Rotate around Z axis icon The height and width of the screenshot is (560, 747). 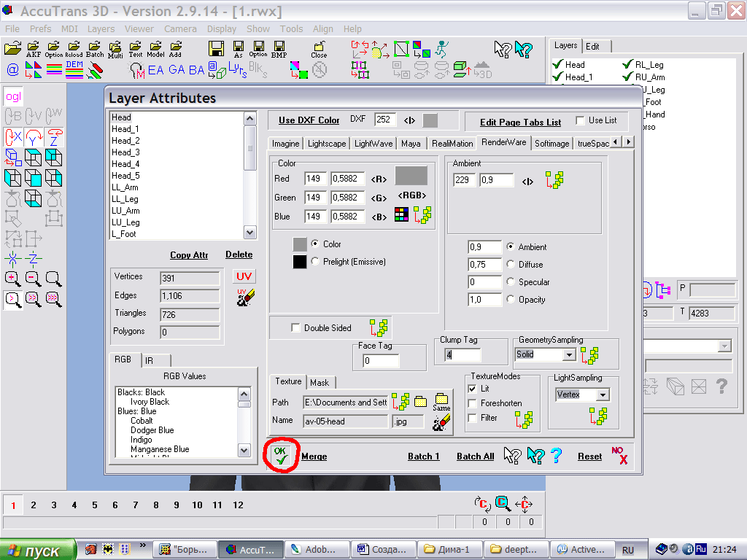54,137
